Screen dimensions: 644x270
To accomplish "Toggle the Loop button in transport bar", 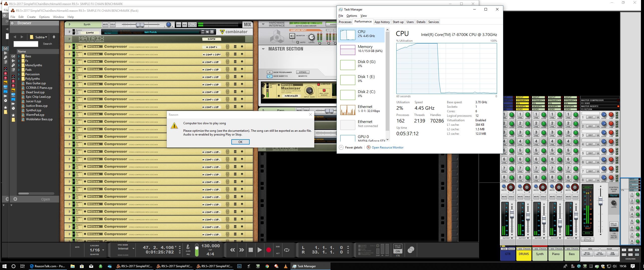I will 287,250.
